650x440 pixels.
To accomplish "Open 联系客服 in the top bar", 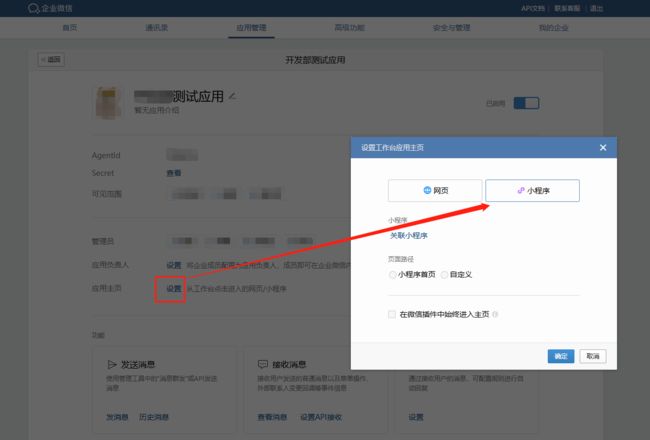I will (x=567, y=8).
